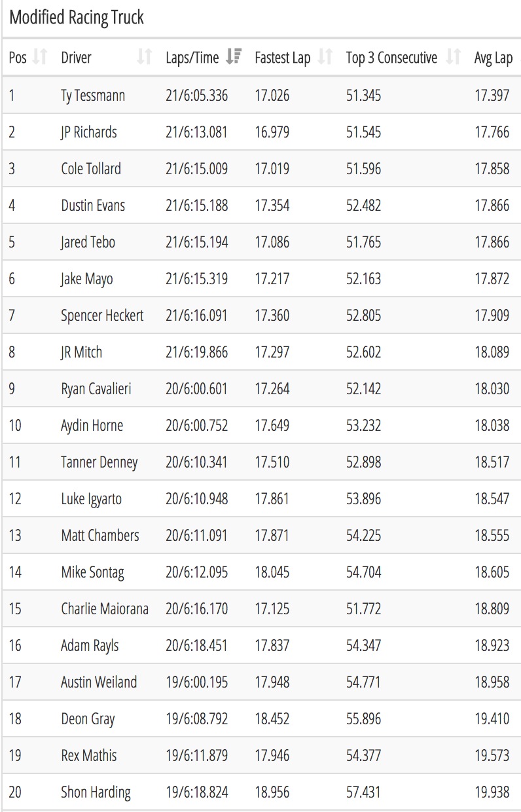Select driver name JP Richards
Image resolution: width=521 pixels, height=812 pixels.
click(x=89, y=132)
